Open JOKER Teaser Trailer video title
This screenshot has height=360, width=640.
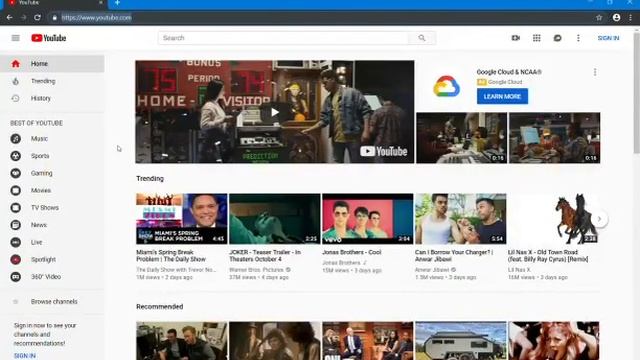point(265,256)
